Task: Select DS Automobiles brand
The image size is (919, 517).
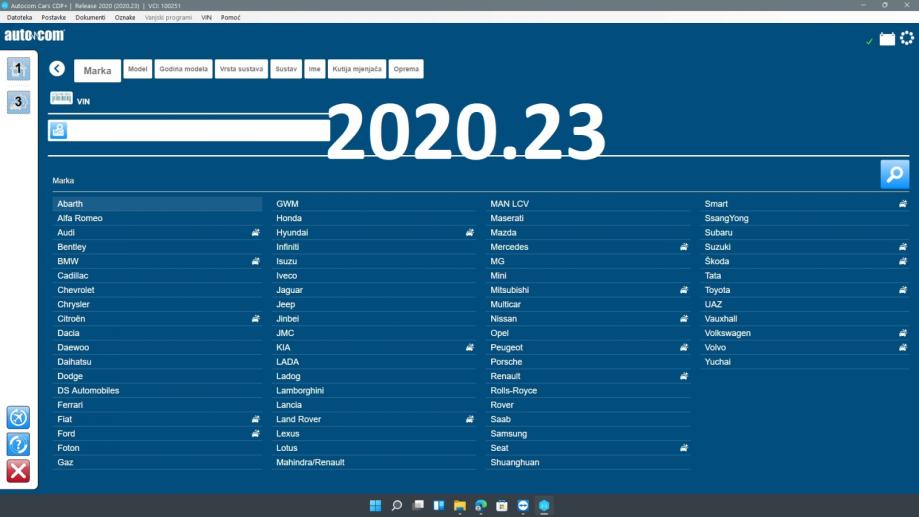Action: tap(157, 390)
